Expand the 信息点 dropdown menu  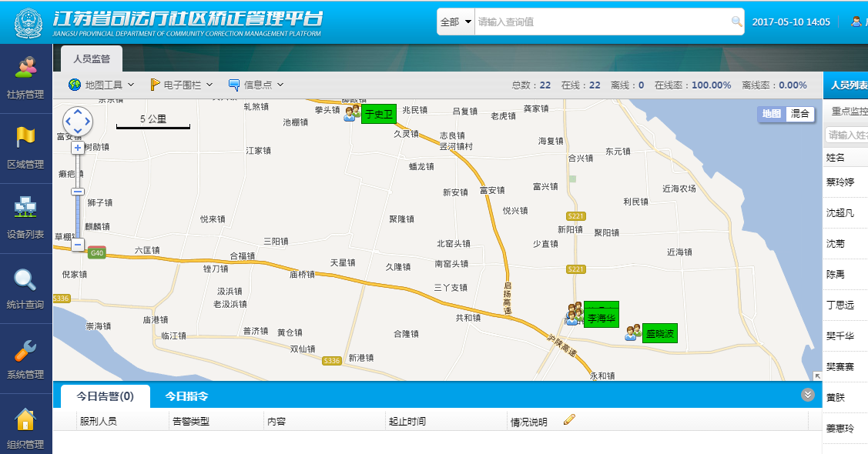click(256, 85)
